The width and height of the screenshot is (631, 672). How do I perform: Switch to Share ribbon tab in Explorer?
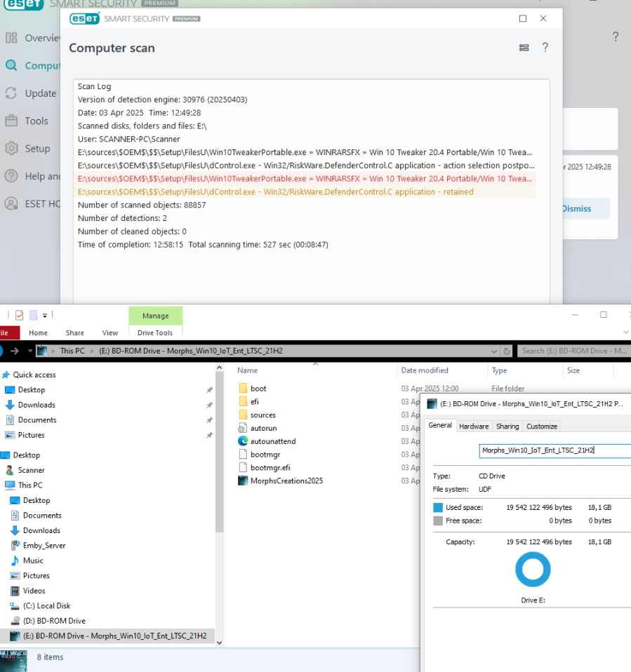tap(75, 333)
